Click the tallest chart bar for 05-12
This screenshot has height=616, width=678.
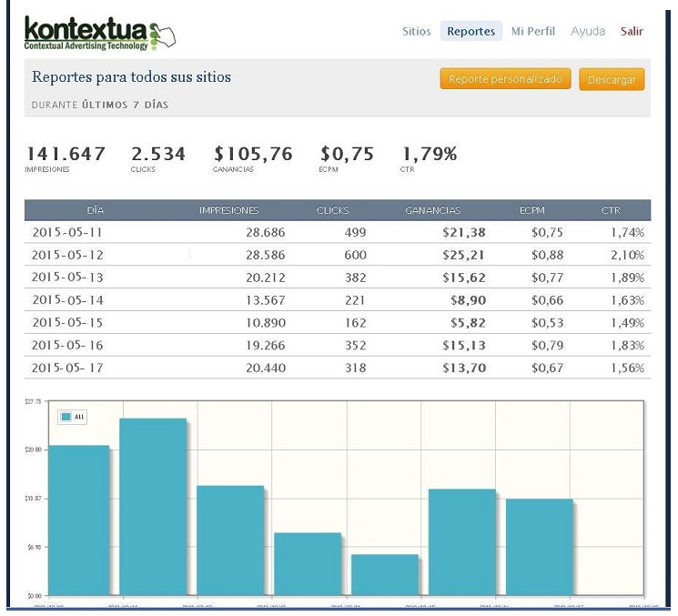pyautogui.click(x=153, y=507)
